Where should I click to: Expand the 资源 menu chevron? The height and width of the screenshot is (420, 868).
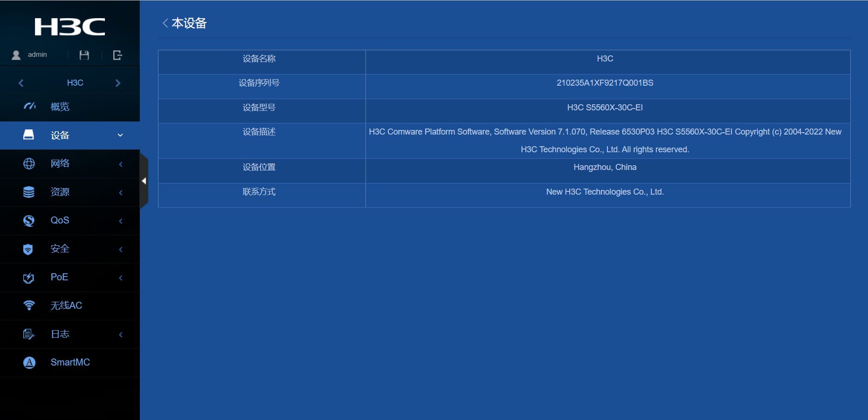121,192
